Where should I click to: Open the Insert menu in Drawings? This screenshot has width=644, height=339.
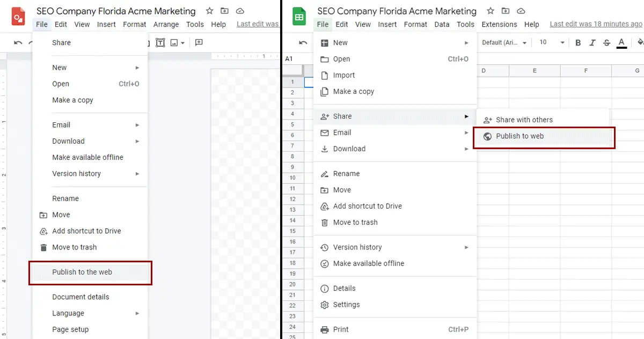coord(106,24)
